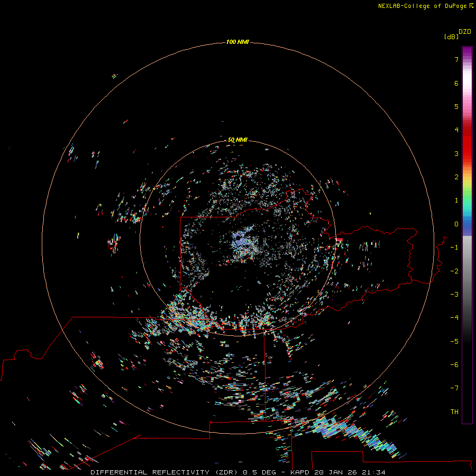Click the 21:34 timestamp

[374, 472]
